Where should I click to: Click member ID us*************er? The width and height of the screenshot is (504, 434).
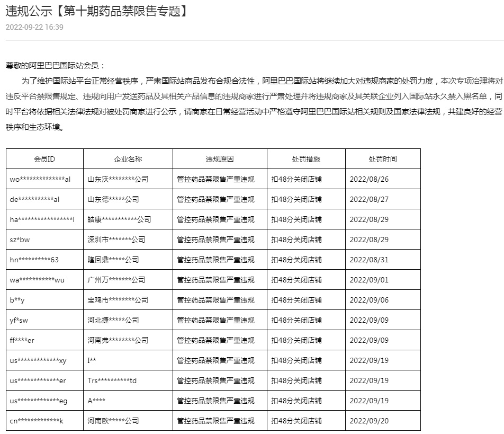coord(38,380)
